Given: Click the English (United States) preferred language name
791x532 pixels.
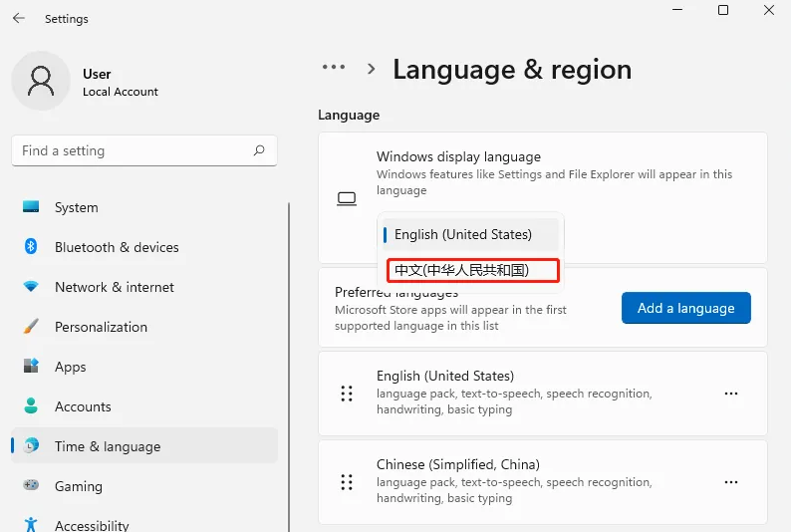Looking at the screenshot, I should [445, 376].
